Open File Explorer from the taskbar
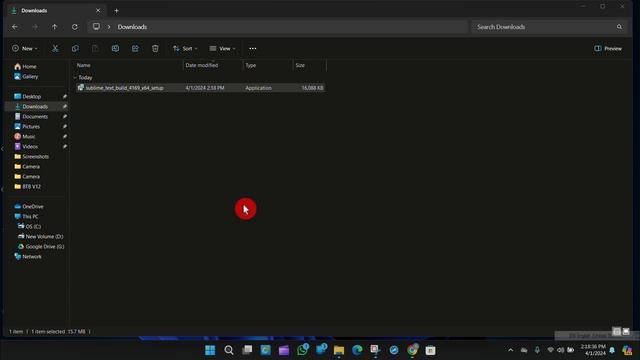This screenshot has width=640, height=360. pyautogui.click(x=339, y=350)
